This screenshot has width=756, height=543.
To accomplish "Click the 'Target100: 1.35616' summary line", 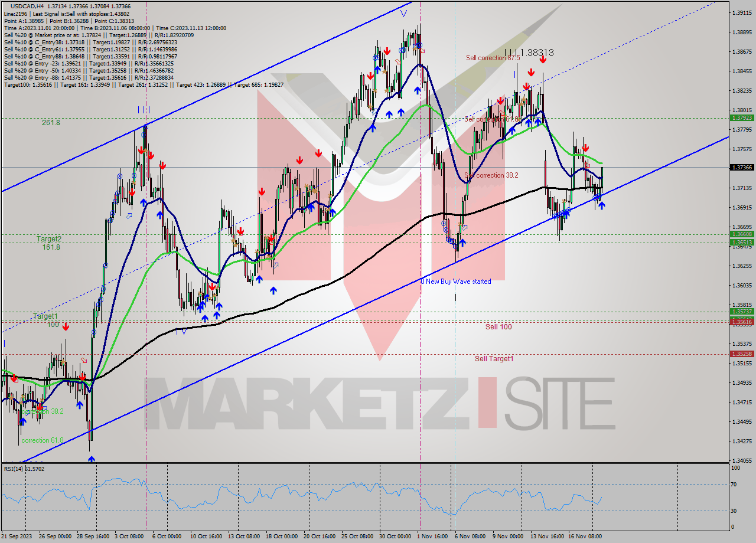I will point(144,84).
